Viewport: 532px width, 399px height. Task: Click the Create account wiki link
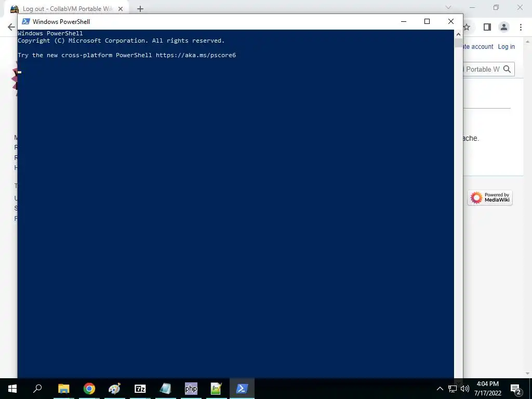tap(478, 46)
